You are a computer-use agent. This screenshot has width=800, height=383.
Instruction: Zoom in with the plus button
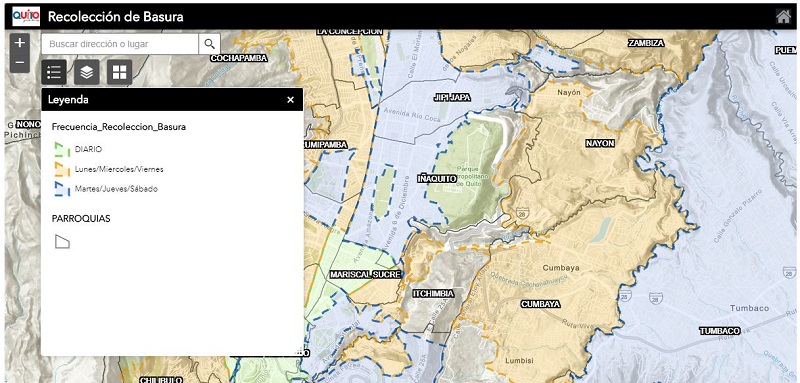click(x=19, y=43)
